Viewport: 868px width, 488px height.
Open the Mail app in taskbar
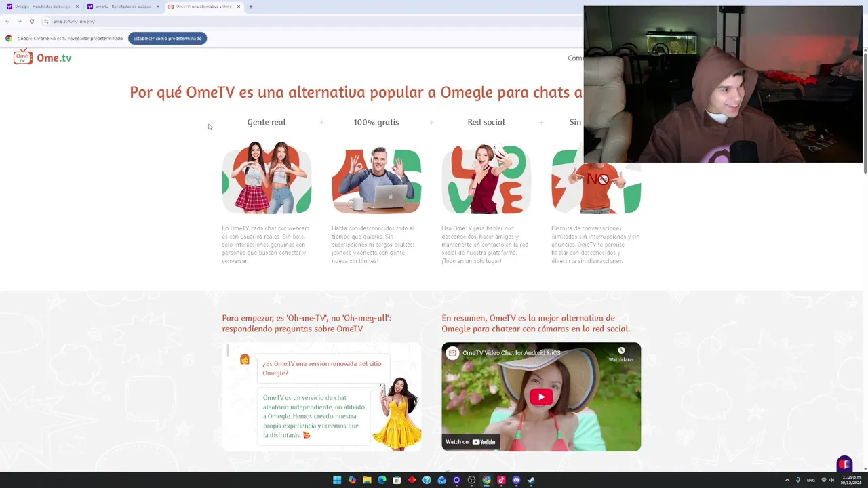[x=441, y=480]
